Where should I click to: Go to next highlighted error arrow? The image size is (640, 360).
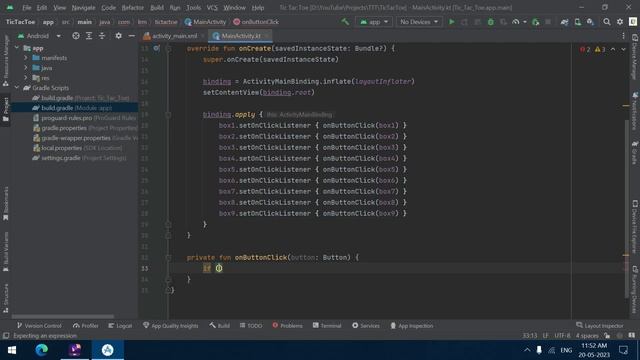tap(623, 49)
